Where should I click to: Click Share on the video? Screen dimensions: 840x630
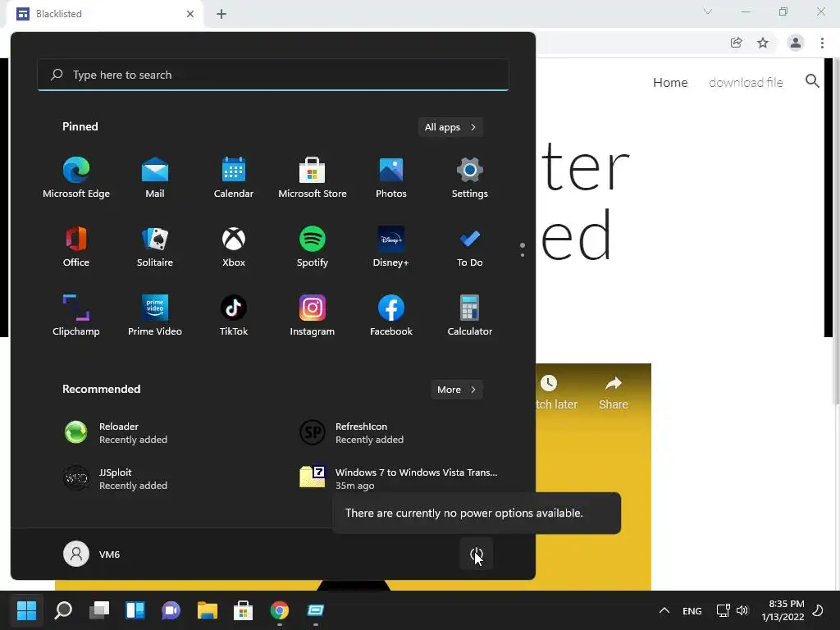(614, 393)
